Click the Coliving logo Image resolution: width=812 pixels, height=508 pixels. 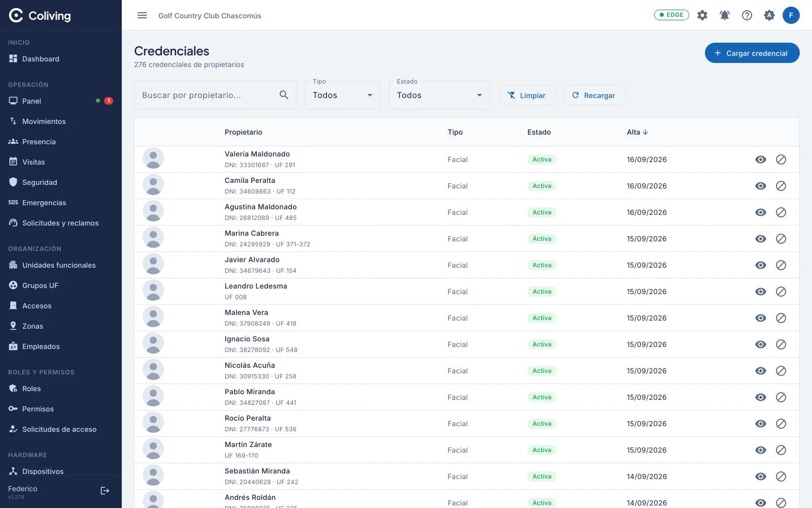(x=40, y=16)
